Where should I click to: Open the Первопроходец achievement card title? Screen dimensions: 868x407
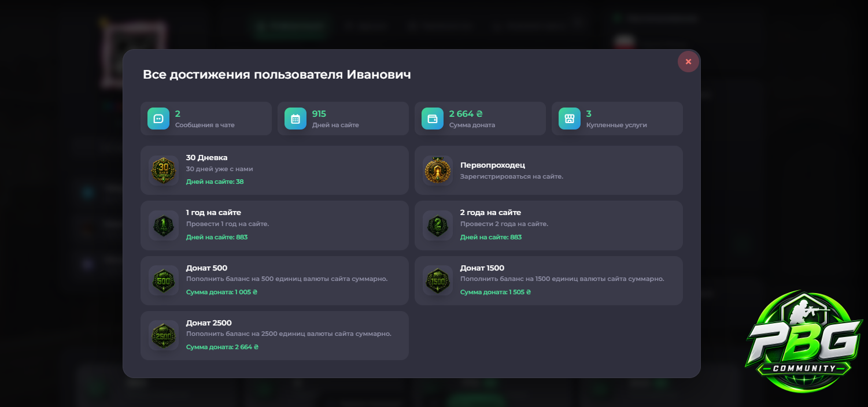[x=493, y=165]
